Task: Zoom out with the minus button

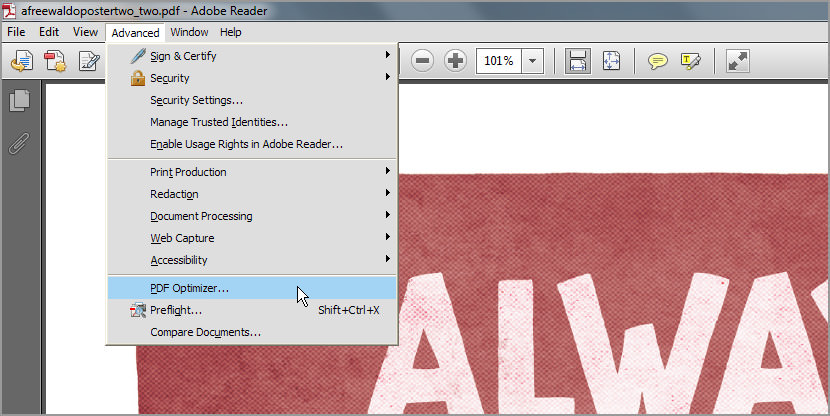Action: click(422, 61)
